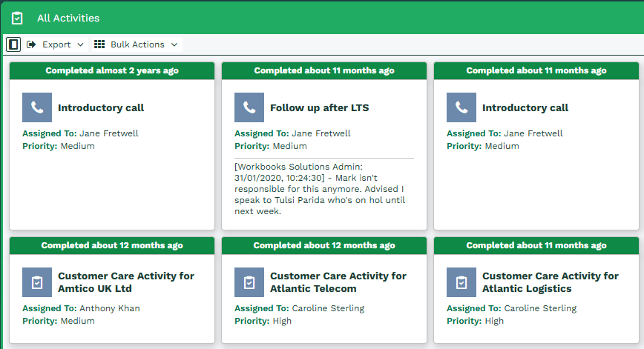644x349 pixels.
Task: Click phone icon on first Introductory call
Action: [x=37, y=107]
